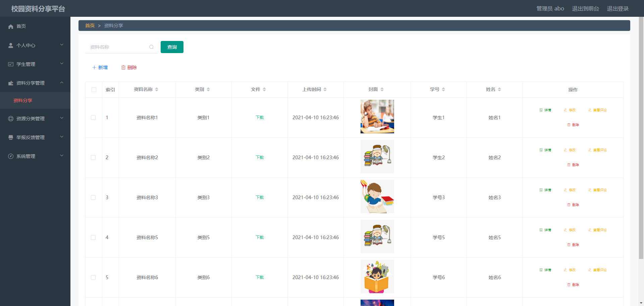
Task: Expand the 学生管理 sidebar menu
Action: [35, 64]
